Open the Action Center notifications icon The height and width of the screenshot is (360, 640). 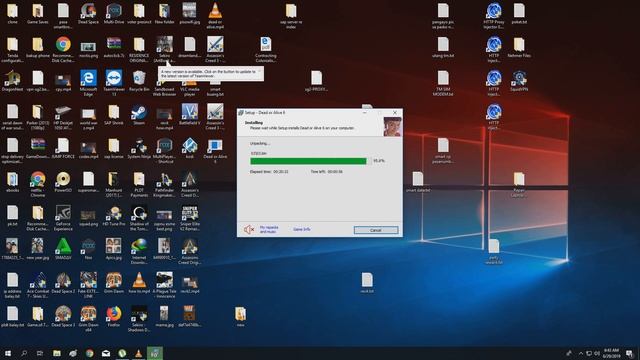pyautogui.click(x=630, y=353)
